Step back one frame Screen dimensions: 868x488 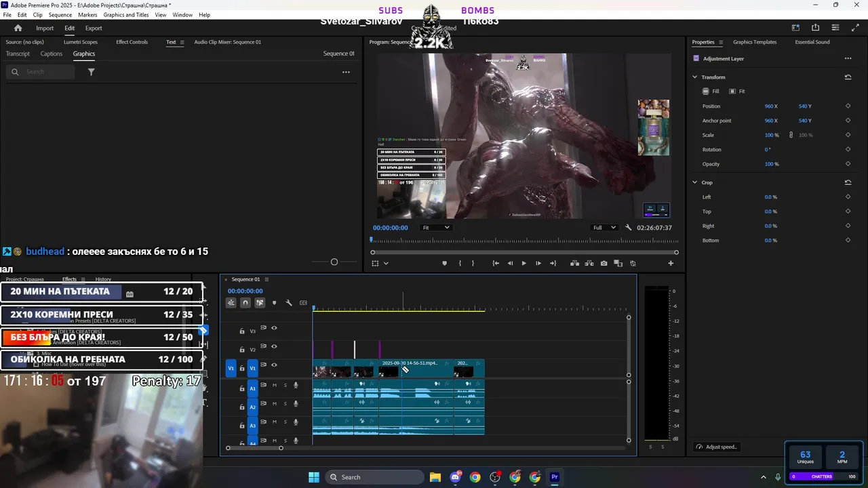click(x=510, y=263)
